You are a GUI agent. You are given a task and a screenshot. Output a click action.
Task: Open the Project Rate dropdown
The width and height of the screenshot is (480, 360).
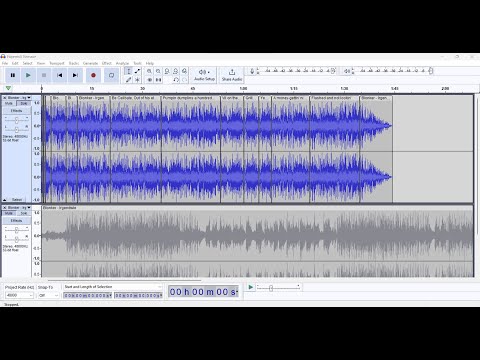point(19,295)
